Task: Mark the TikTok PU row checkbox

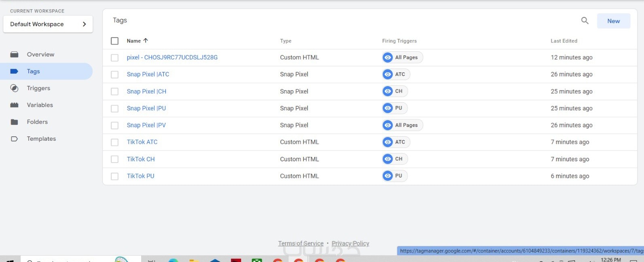Action: (x=114, y=176)
